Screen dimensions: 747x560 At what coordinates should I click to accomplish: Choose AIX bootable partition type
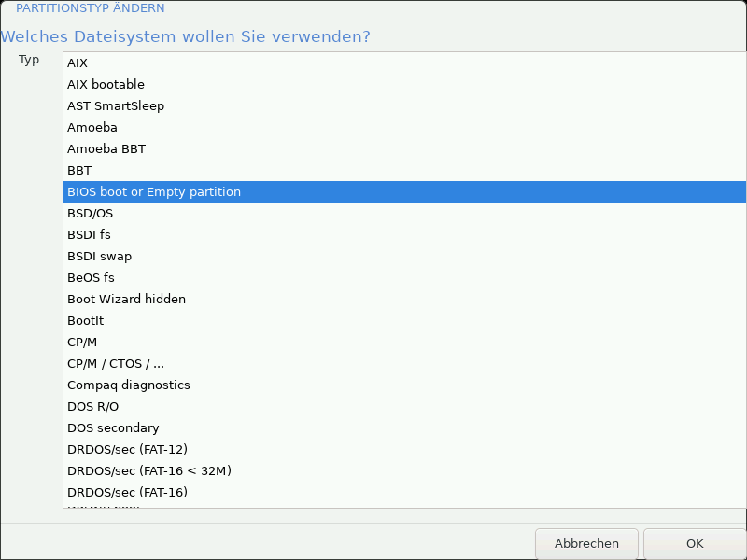(x=106, y=84)
